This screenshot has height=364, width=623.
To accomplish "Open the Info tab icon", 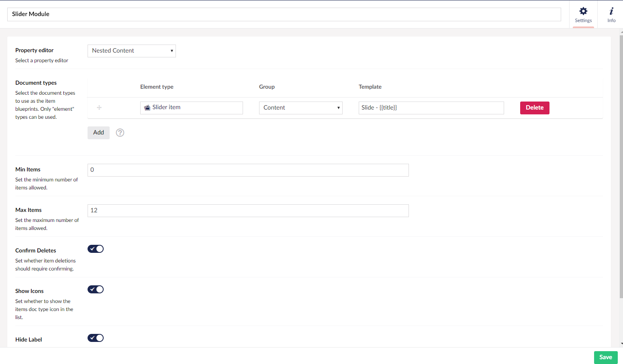I will [611, 14].
